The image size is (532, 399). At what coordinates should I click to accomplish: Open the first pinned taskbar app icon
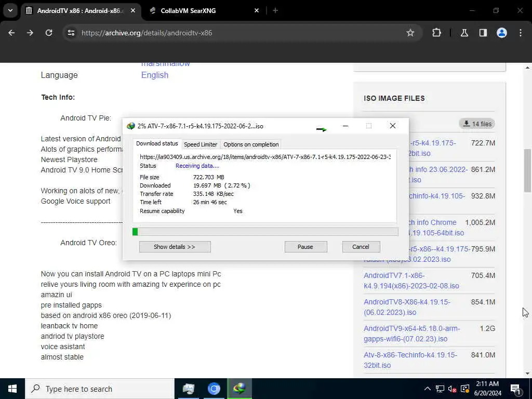188,389
